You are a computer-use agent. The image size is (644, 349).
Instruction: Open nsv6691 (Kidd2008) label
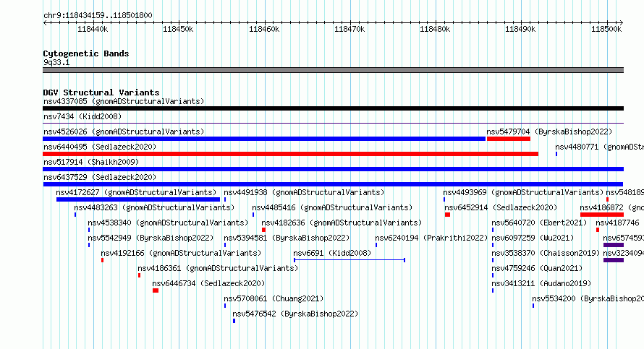(332, 253)
